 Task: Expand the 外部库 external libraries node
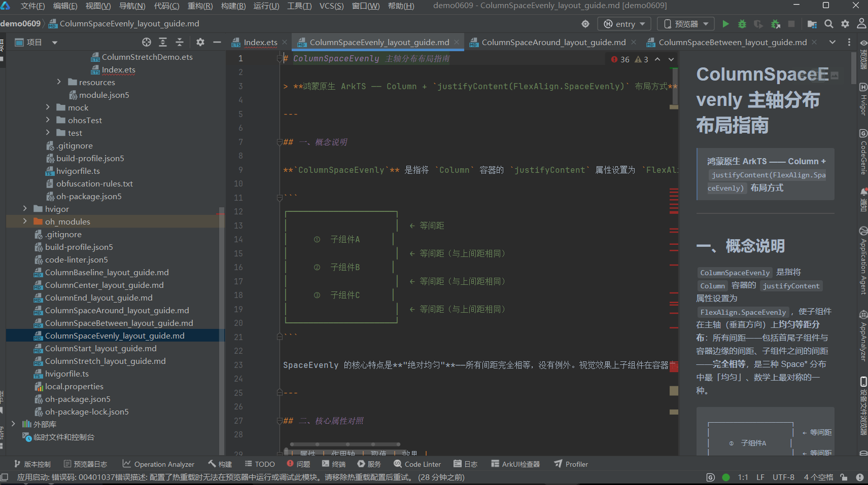click(14, 424)
